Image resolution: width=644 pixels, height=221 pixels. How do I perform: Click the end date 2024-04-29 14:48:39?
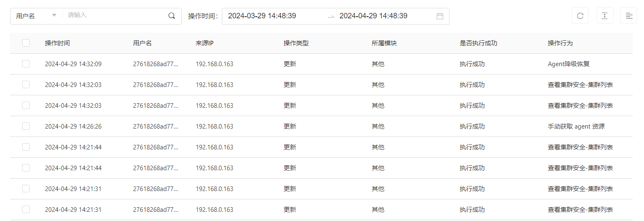click(x=373, y=16)
